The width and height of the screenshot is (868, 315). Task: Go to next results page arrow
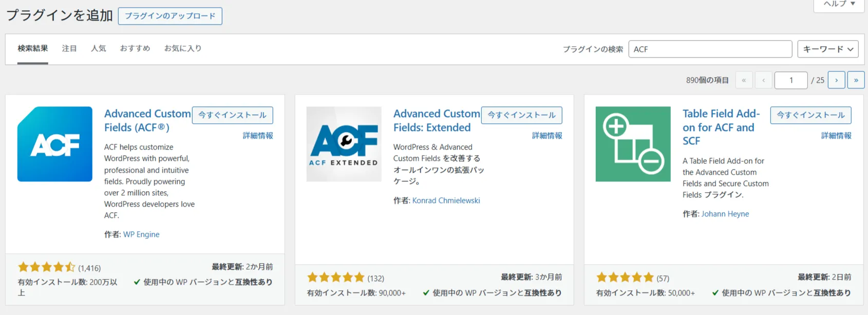click(x=837, y=80)
